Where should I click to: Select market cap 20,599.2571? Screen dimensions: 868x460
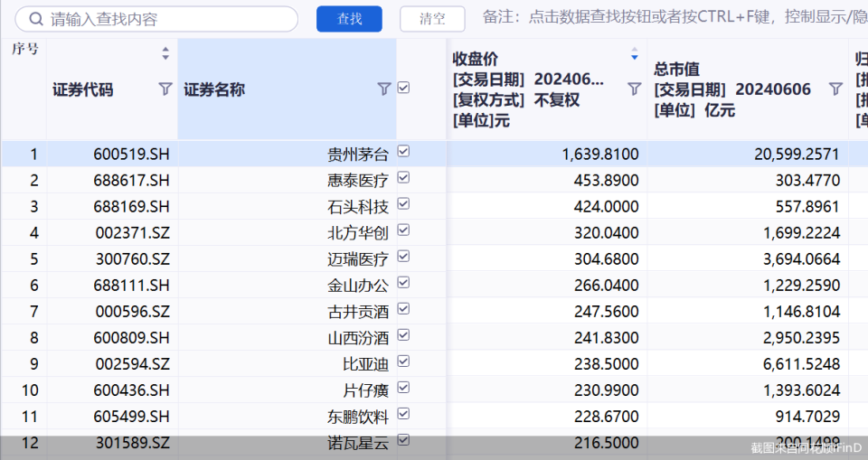click(748, 154)
